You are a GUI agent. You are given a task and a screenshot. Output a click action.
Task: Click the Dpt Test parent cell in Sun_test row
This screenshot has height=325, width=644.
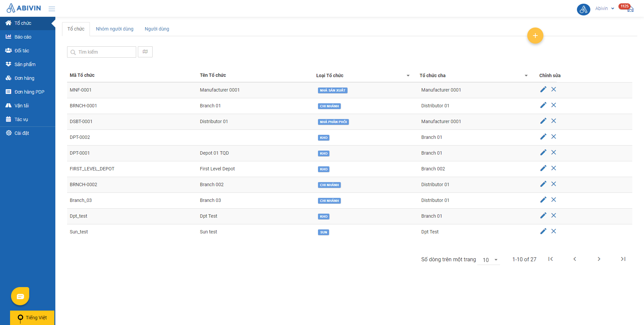pos(430,232)
